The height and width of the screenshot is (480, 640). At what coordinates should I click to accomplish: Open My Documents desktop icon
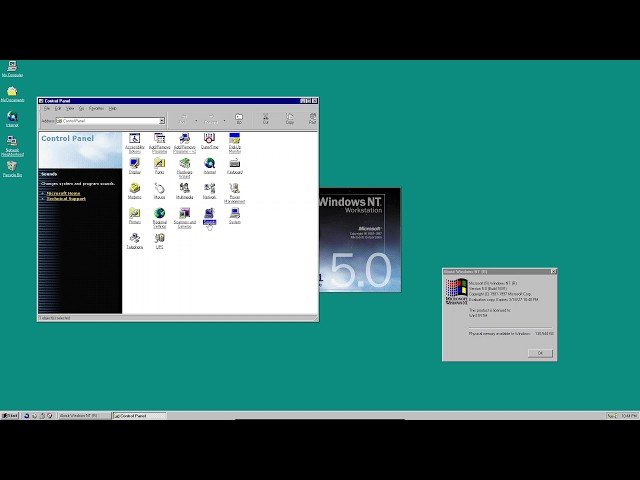pyautogui.click(x=12, y=94)
